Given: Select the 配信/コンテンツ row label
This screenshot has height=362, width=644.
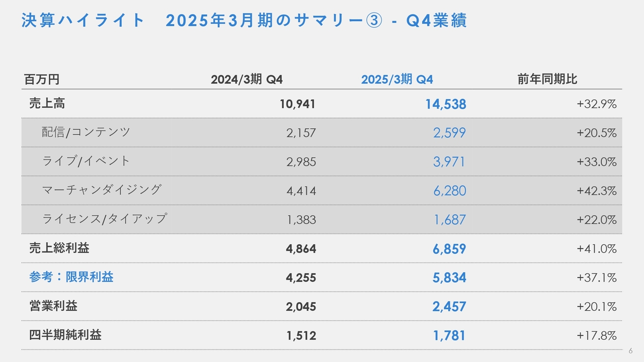Looking at the screenshot, I should (x=86, y=132).
